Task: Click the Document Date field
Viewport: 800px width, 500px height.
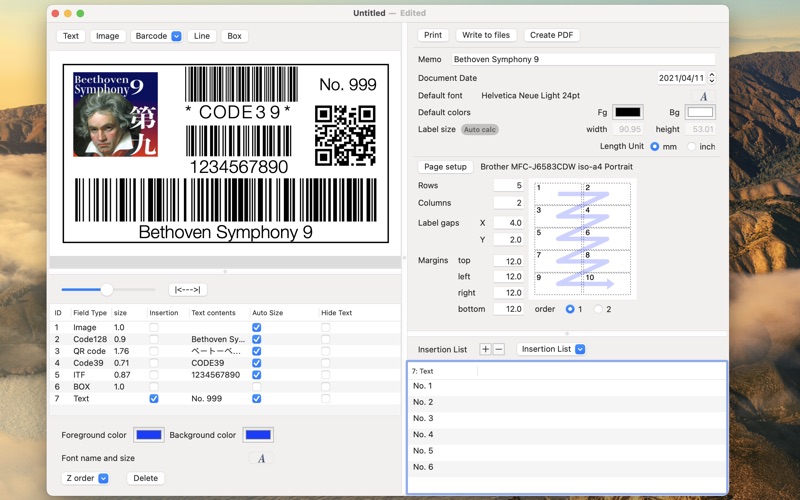Action: pos(681,78)
